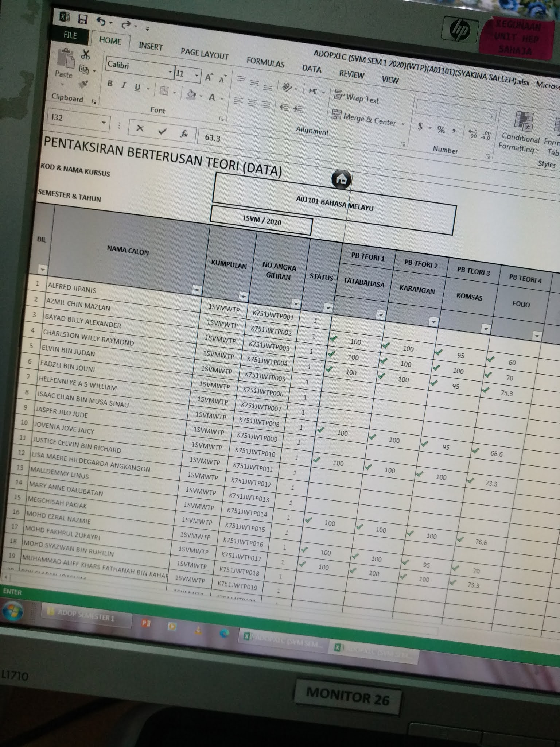This screenshot has height=747, width=560.
Task: Click Merge & Center
Action: (363, 118)
